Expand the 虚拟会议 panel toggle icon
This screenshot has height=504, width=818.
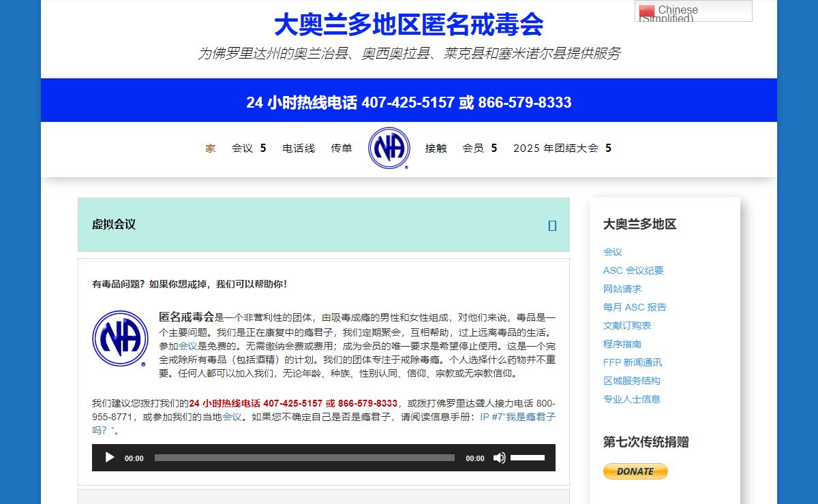[x=553, y=225]
